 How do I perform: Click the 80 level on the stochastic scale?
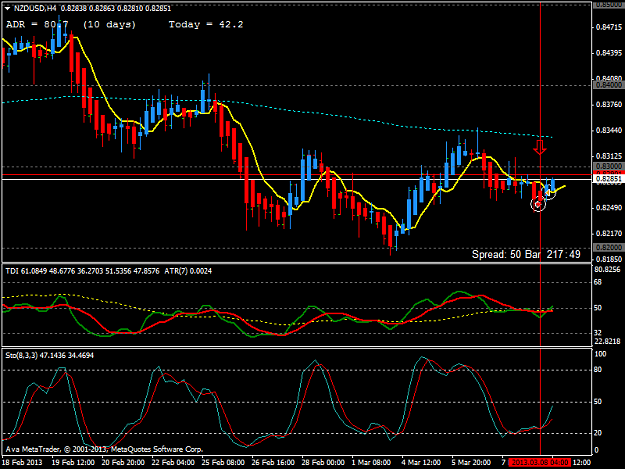[598, 370]
